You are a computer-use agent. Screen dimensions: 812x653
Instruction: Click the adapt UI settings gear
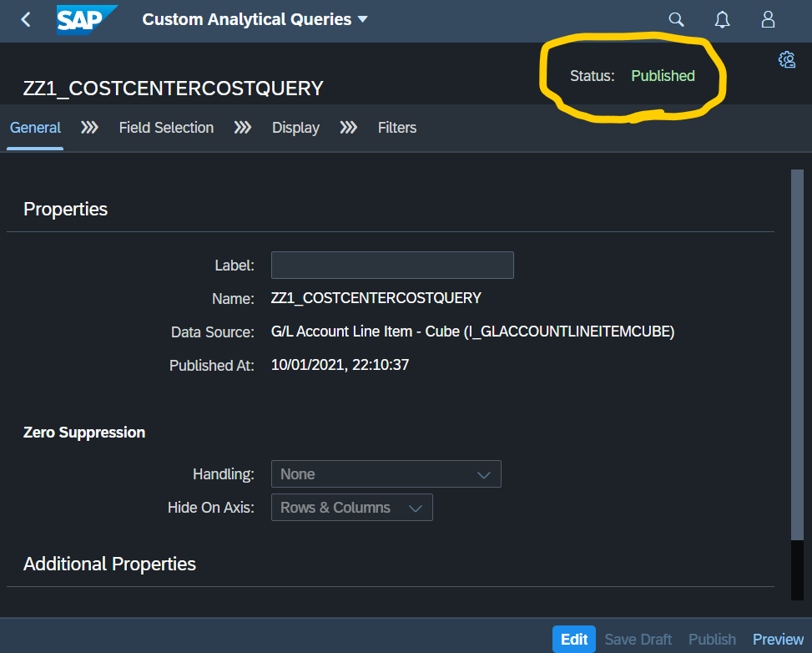coord(785,60)
